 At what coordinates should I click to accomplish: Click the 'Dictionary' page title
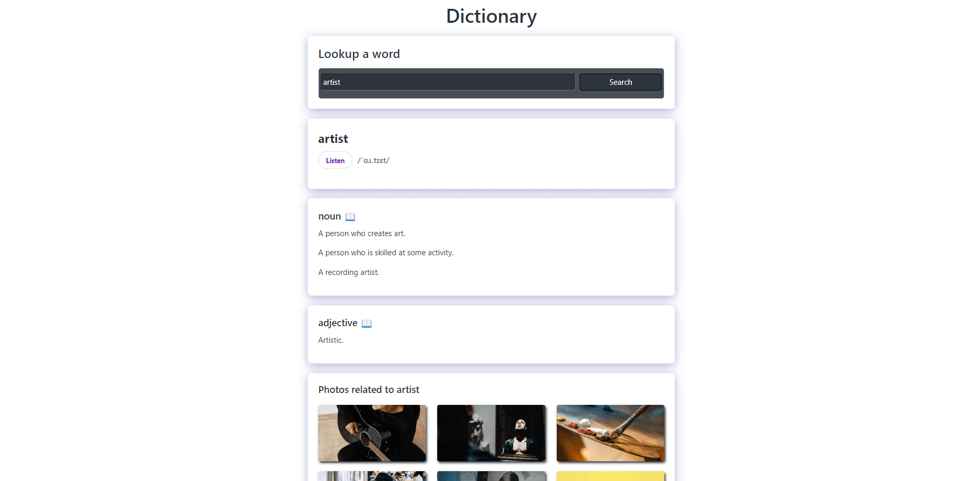(x=492, y=16)
